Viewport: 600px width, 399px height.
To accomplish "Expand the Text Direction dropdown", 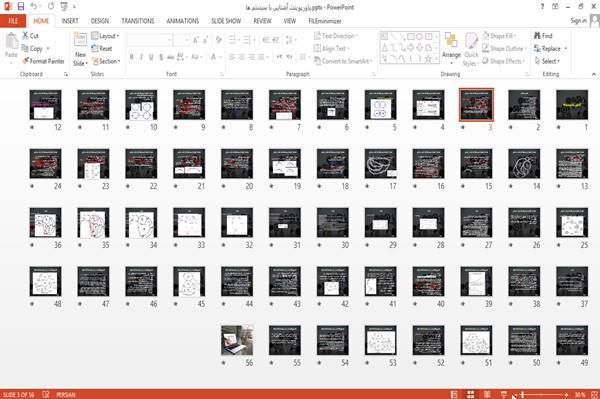I will [336, 36].
